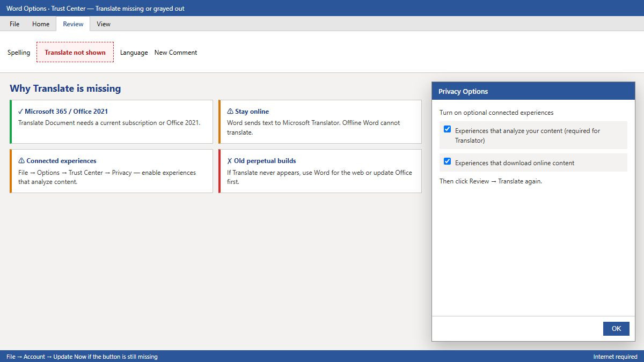Open the File tab
Image resolution: width=644 pixels, height=362 pixels.
(14, 24)
